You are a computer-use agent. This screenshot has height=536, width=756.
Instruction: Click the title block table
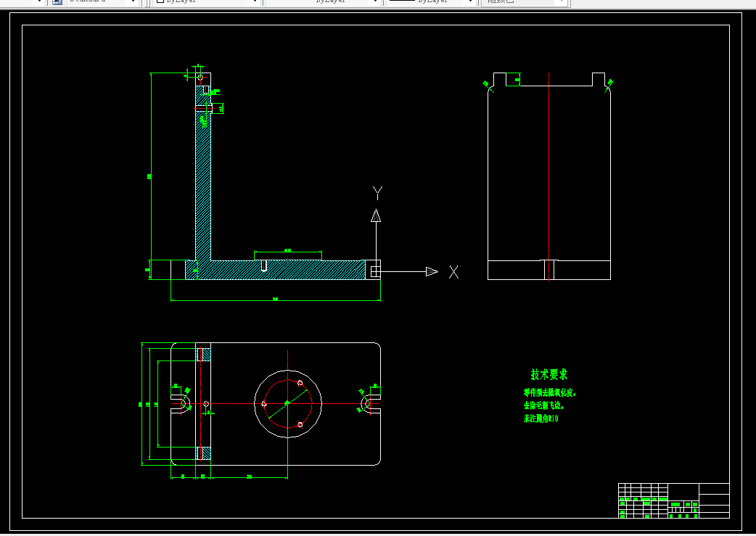(673, 500)
